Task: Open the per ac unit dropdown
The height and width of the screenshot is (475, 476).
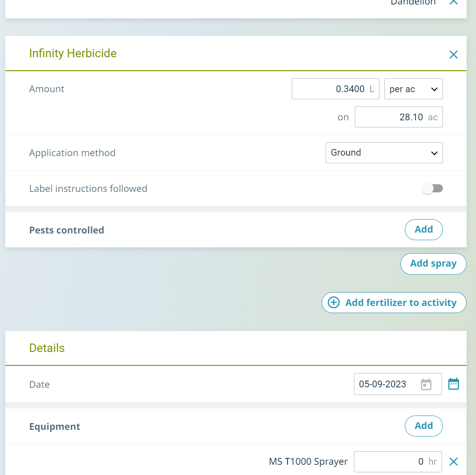Action: [x=413, y=89]
